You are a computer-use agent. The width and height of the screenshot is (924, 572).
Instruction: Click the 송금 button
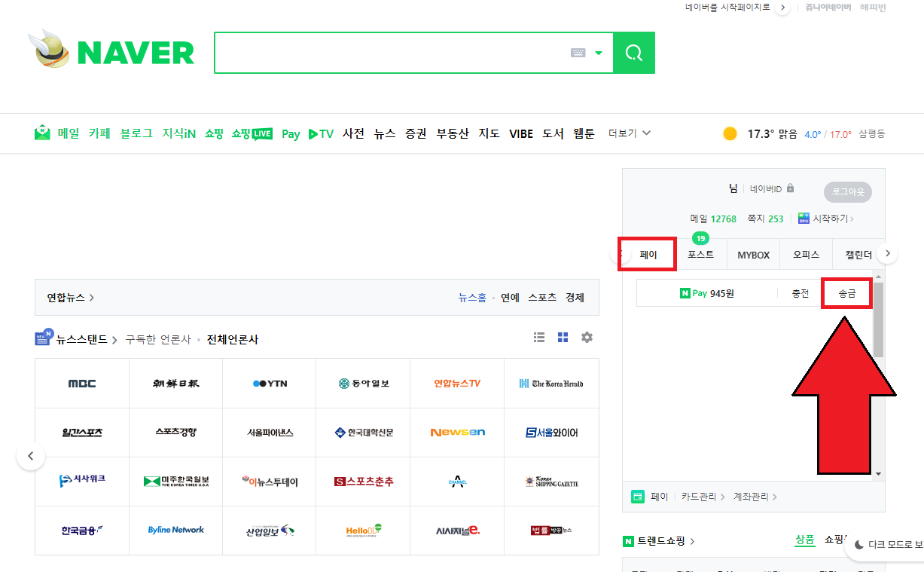(847, 293)
